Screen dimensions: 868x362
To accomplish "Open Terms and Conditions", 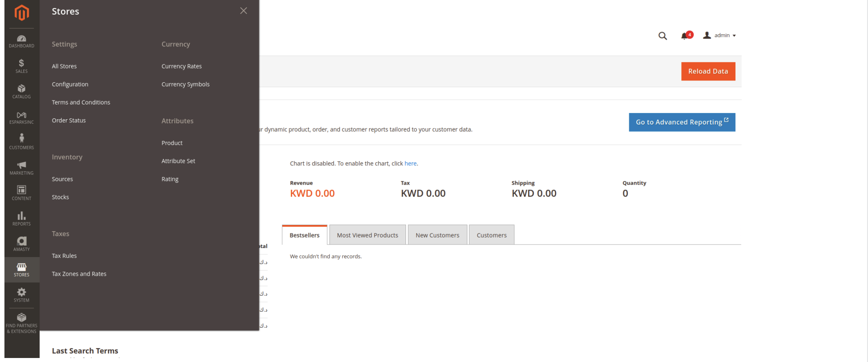I will pos(81,102).
